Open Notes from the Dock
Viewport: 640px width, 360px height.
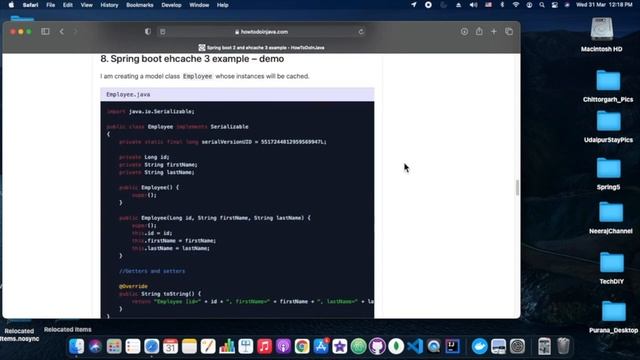tap(189, 346)
